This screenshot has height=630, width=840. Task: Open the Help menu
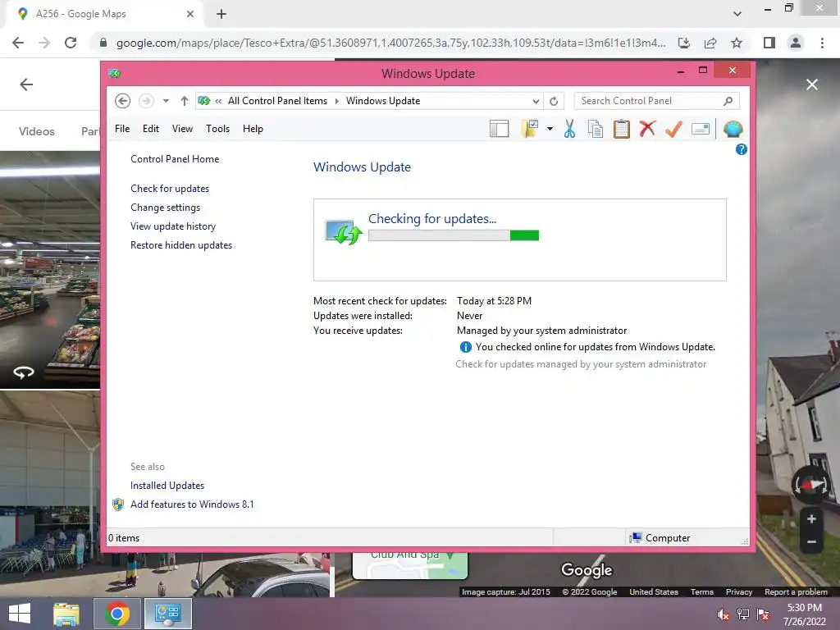(253, 129)
